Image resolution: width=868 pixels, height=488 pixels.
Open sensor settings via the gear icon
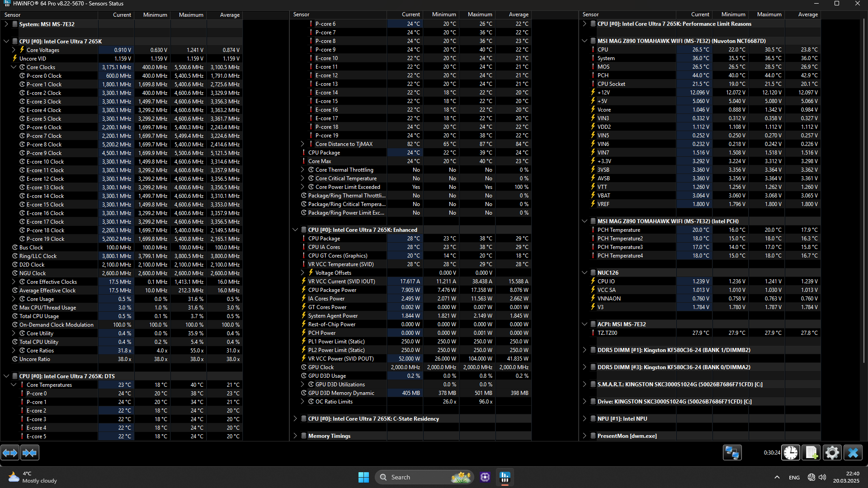point(832,453)
